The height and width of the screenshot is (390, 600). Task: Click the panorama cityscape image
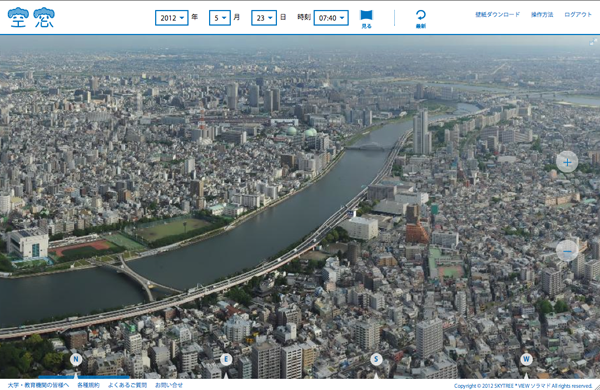coord(300,207)
